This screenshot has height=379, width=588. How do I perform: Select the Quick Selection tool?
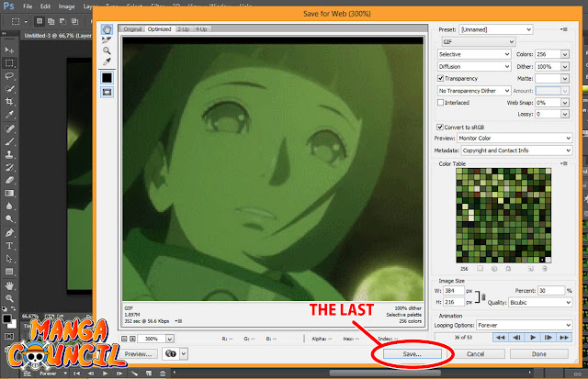(9, 89)
